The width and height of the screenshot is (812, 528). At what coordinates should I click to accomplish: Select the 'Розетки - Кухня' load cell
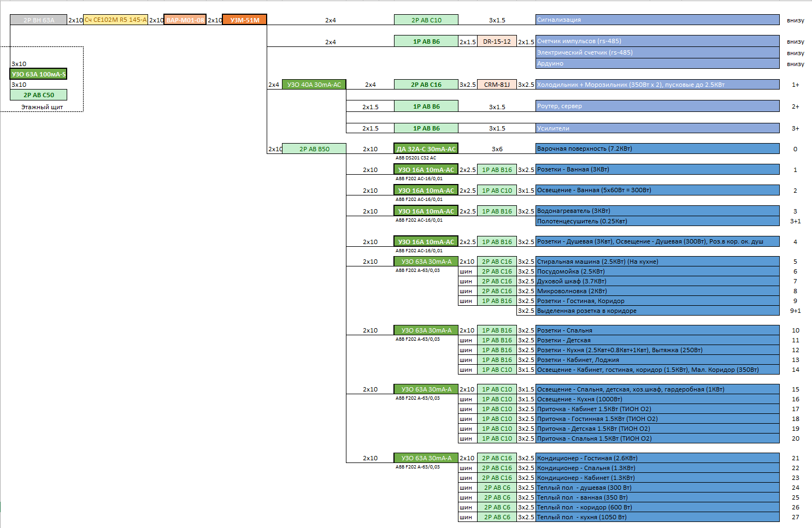click(658, 350)
